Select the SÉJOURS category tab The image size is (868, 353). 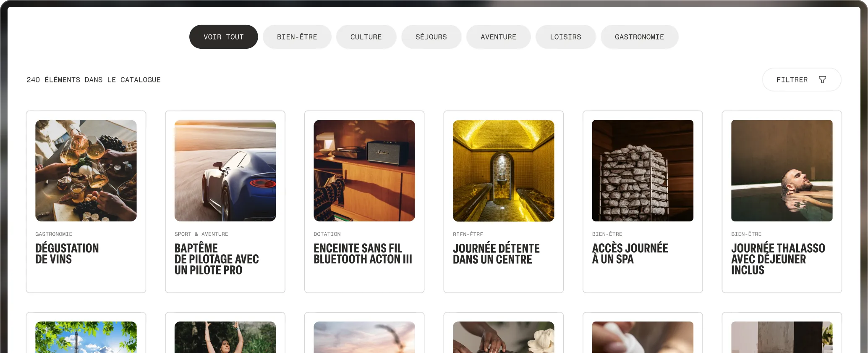[x=431, y=37]
